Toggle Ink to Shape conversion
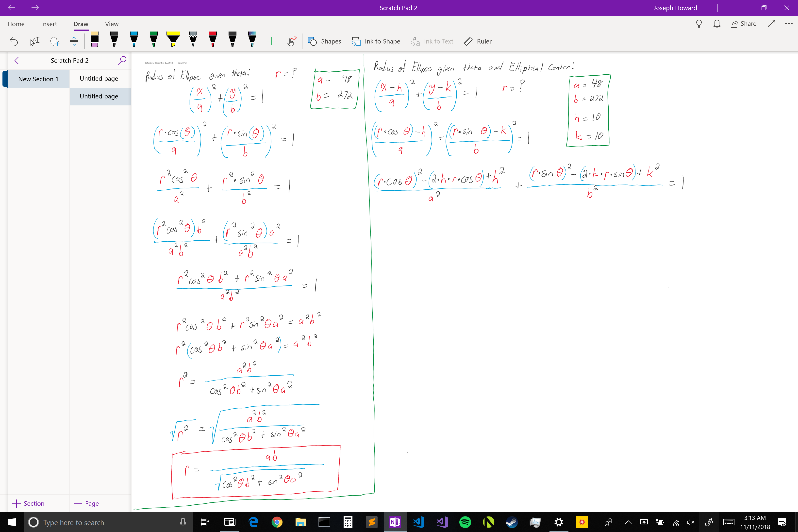Screen dimensions: 798x532 (x=376, y=41)
